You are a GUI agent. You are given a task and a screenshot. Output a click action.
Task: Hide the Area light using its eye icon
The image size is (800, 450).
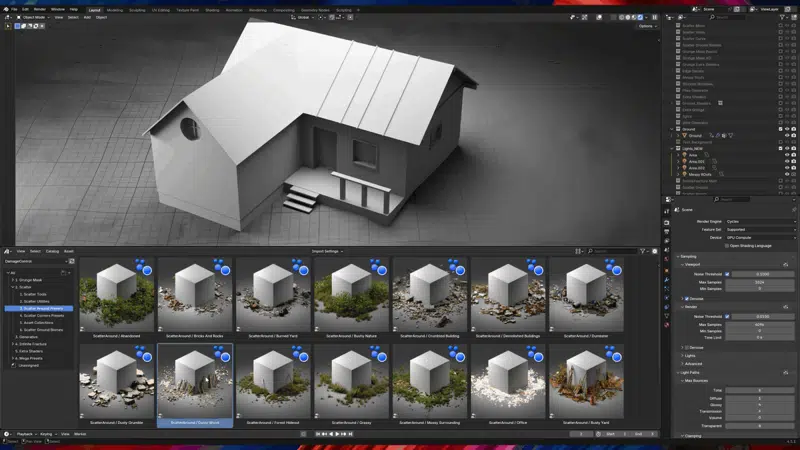(787, 155)
